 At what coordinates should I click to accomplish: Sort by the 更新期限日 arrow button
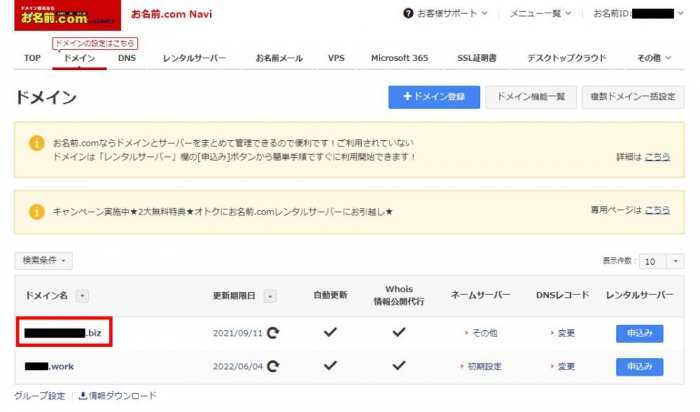coord(270,296)
